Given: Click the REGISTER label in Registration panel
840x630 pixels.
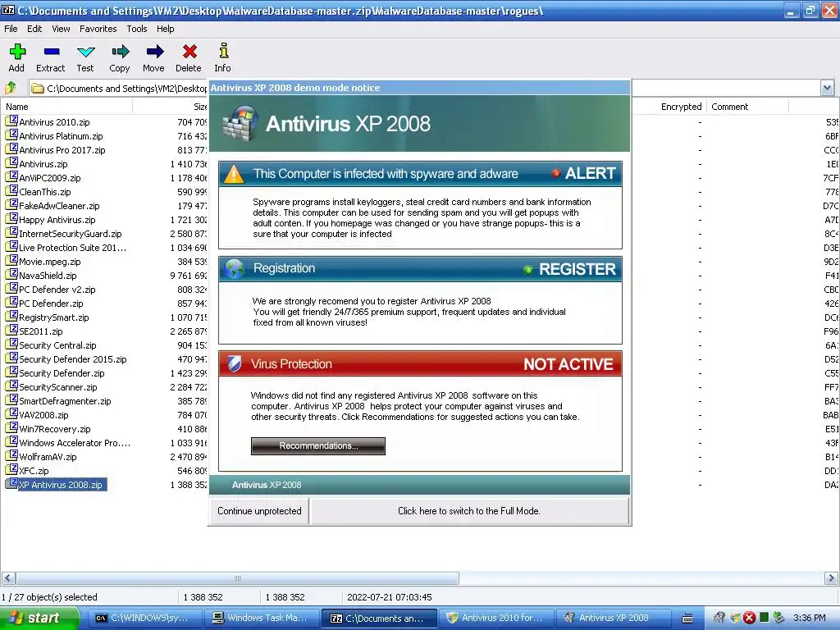Looking at the screenshot, I should [x=577, y=269].
